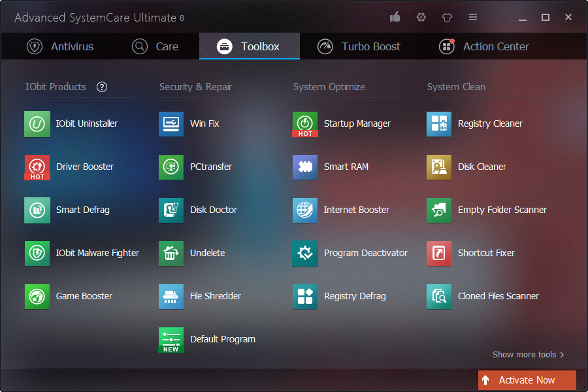Launch Driver Booster via its red icon
This screenshot has width=588, height=392.
point(37,167)
